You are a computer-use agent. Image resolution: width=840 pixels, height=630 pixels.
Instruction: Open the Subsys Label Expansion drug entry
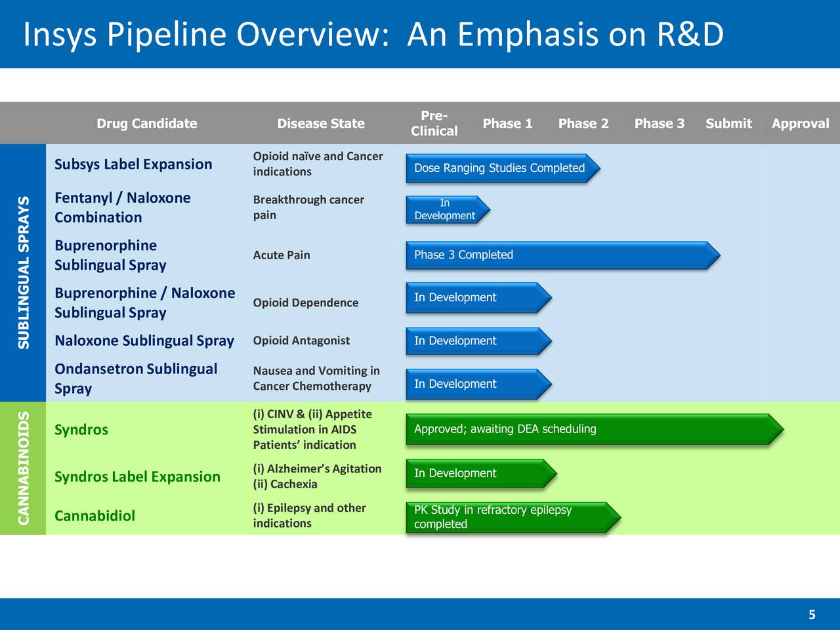133,164
